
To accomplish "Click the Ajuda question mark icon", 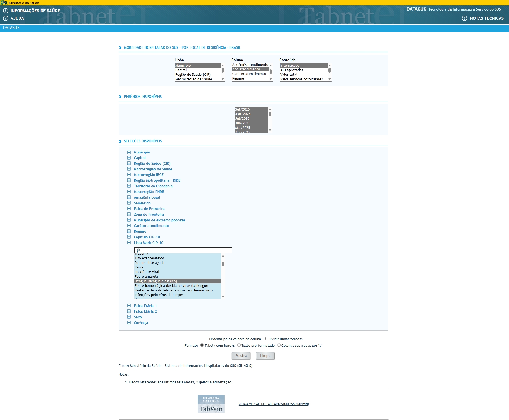I will pos(6,18).
